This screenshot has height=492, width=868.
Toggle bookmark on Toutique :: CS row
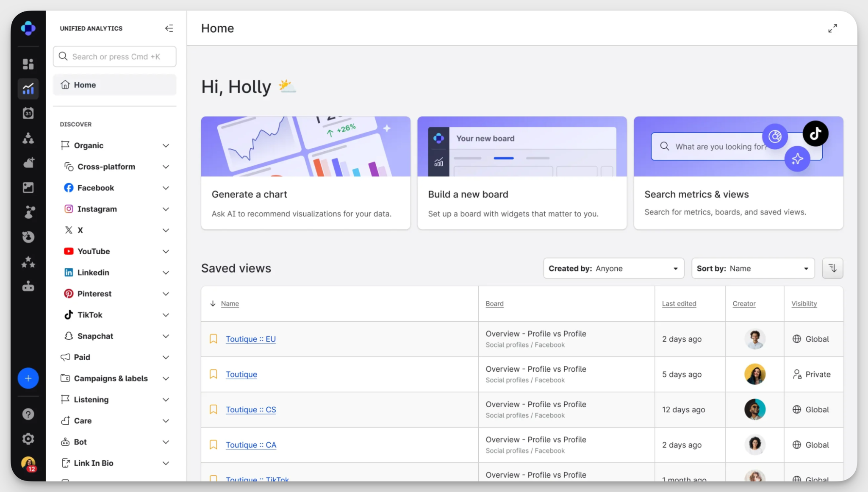tap(214, 409)
